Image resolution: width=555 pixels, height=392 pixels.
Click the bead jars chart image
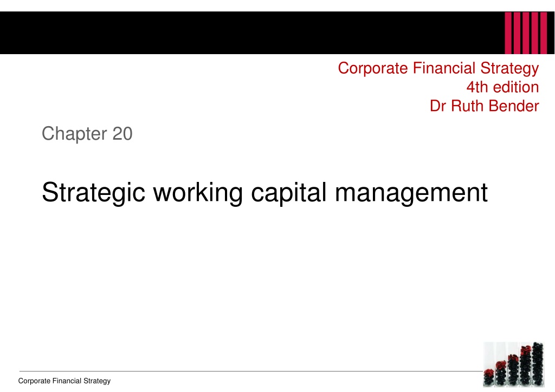pyautogui.click(x=514, y=364)
